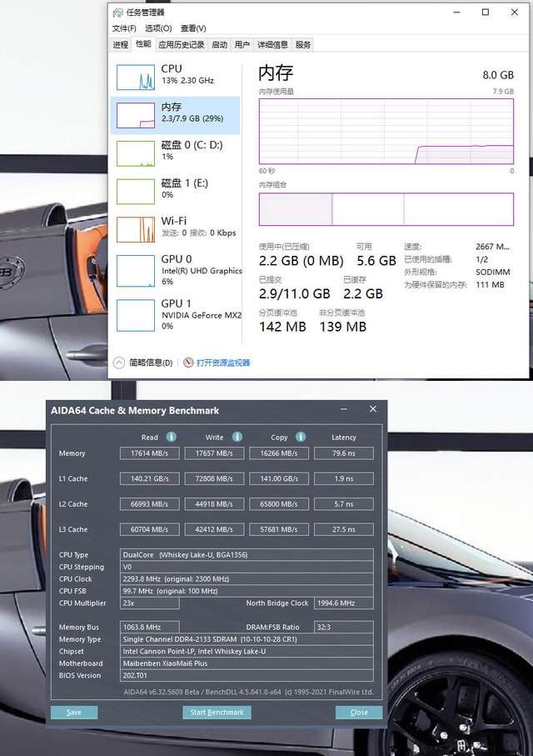Open the 打开资源监视器 link

tap(223, 363)
